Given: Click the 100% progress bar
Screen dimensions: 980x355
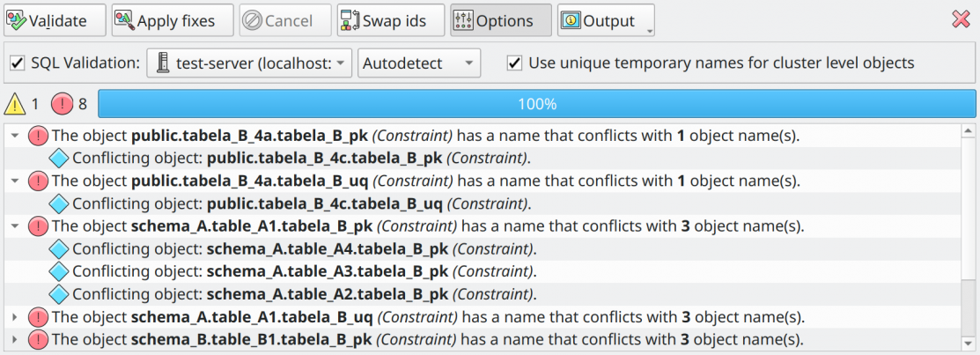Looking at the screenshot, I should coord(537,104).
